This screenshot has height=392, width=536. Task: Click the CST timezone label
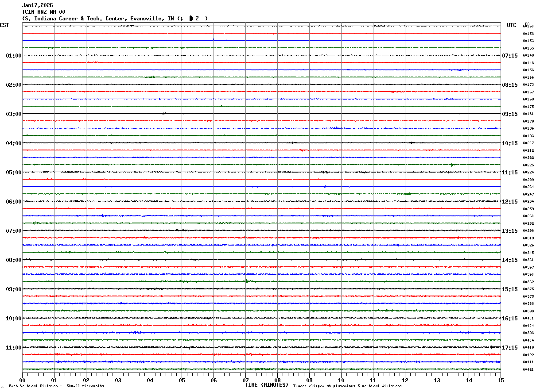point(4,25)
